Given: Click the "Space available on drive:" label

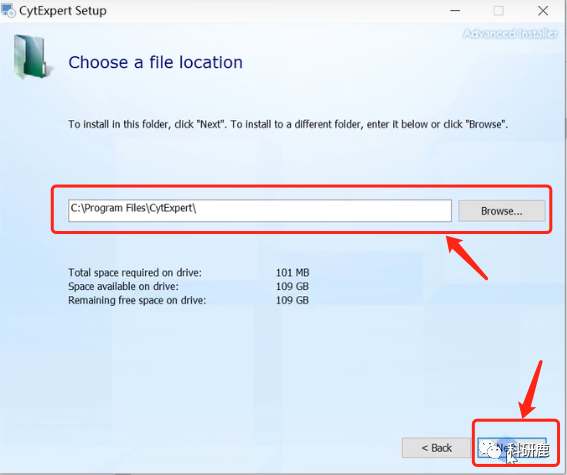Looking at the screenshot, I should pyautogui.click(x=123, y=286).
